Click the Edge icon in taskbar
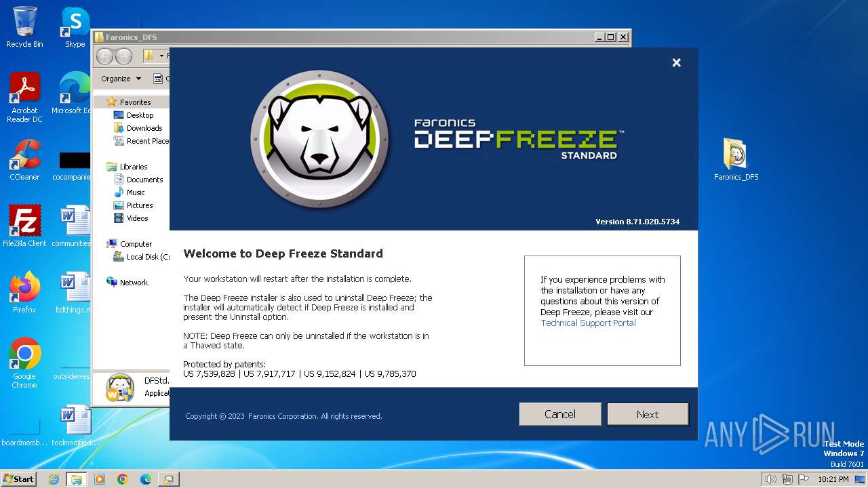The height and width of the screenshot is (488, 868). click(x=146, y=479)
